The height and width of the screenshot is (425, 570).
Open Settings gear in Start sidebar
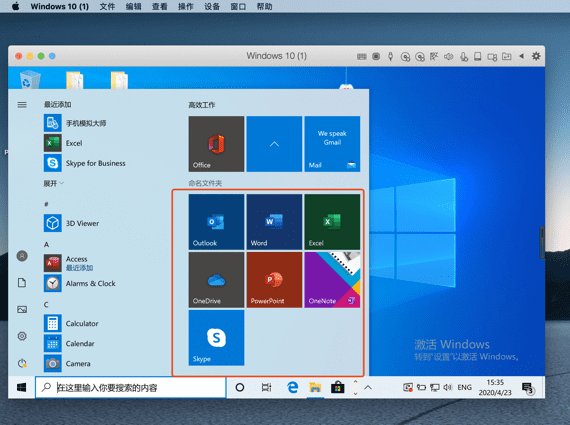coord(22,336)
